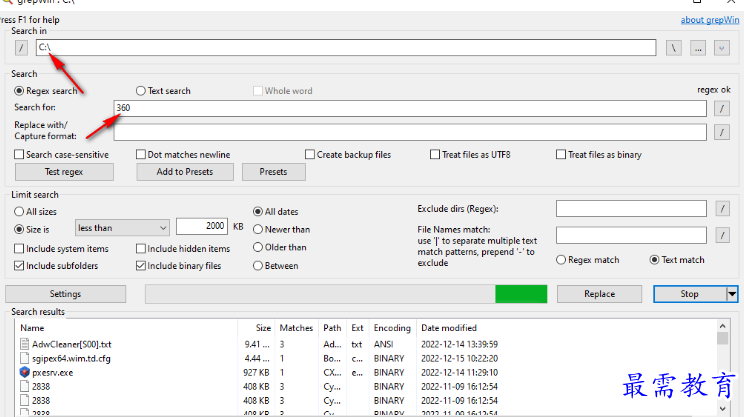
Task: Click slash button beside Exclude dirs field
Action: click(x=722, y=209)
